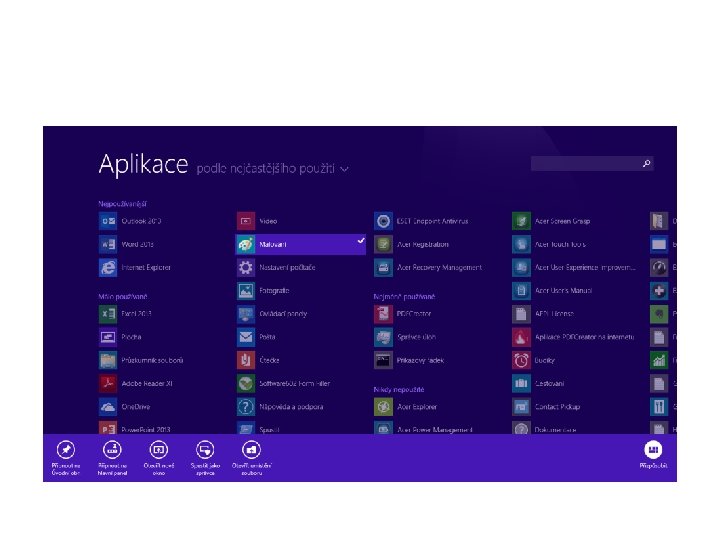Screen dimensions: 720x540
Task: Launch Acer Explorer
Action: (x=383, y=406)
